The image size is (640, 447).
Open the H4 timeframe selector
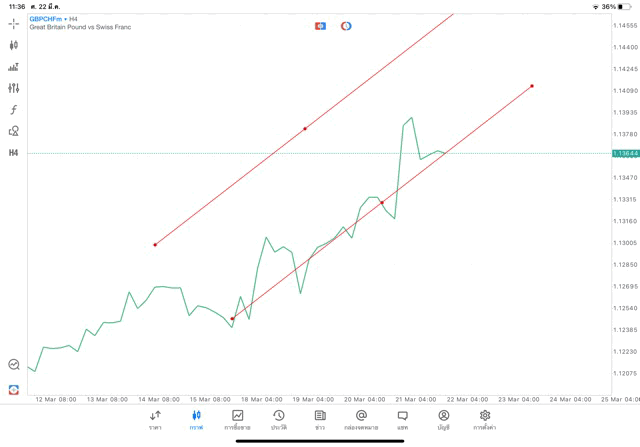tap(14, 153)
